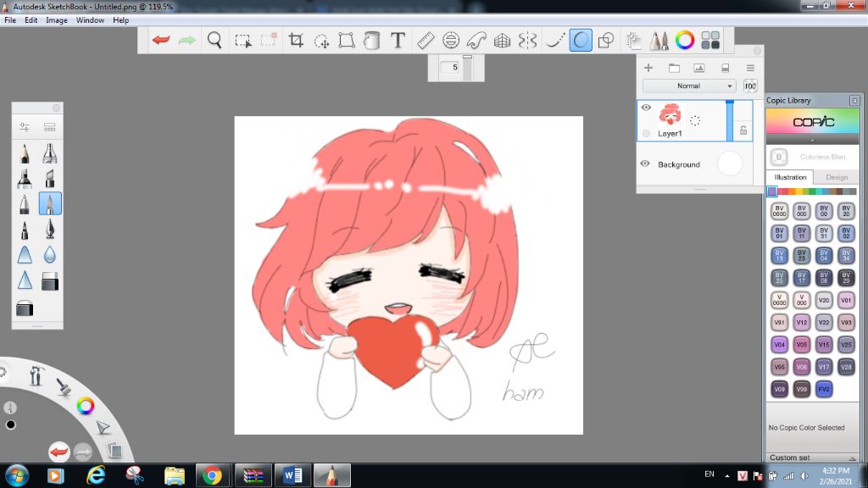The image size is (868, 488).
Task: Click the clear layer button in the layer panel
Action: [725, 68]
